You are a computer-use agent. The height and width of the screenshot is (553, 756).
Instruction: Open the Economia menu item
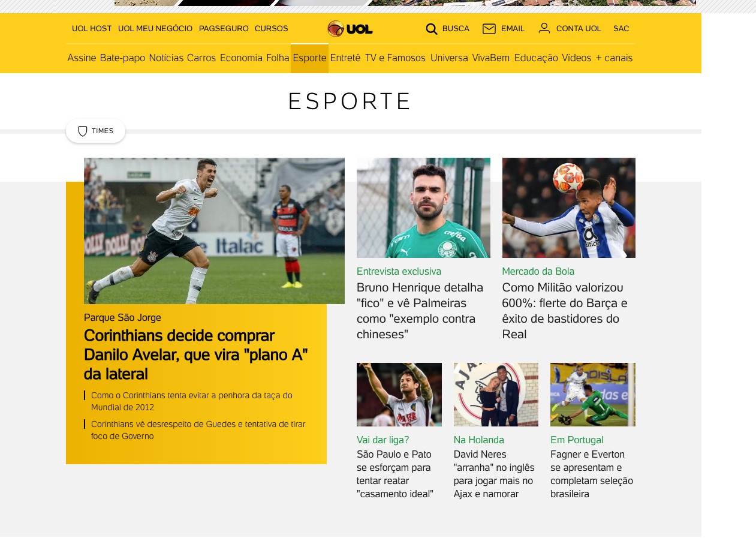pos(241,58)
